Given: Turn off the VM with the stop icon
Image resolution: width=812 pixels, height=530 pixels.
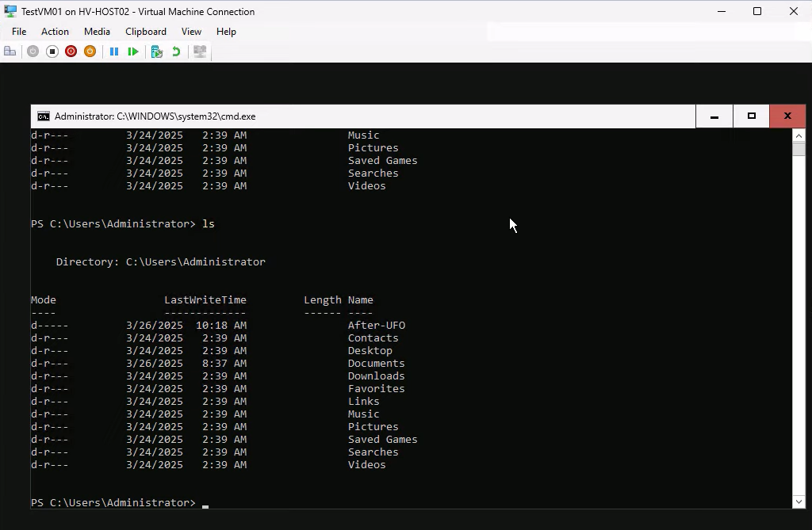Looking at the screenshot, I should tap(52, 51).
